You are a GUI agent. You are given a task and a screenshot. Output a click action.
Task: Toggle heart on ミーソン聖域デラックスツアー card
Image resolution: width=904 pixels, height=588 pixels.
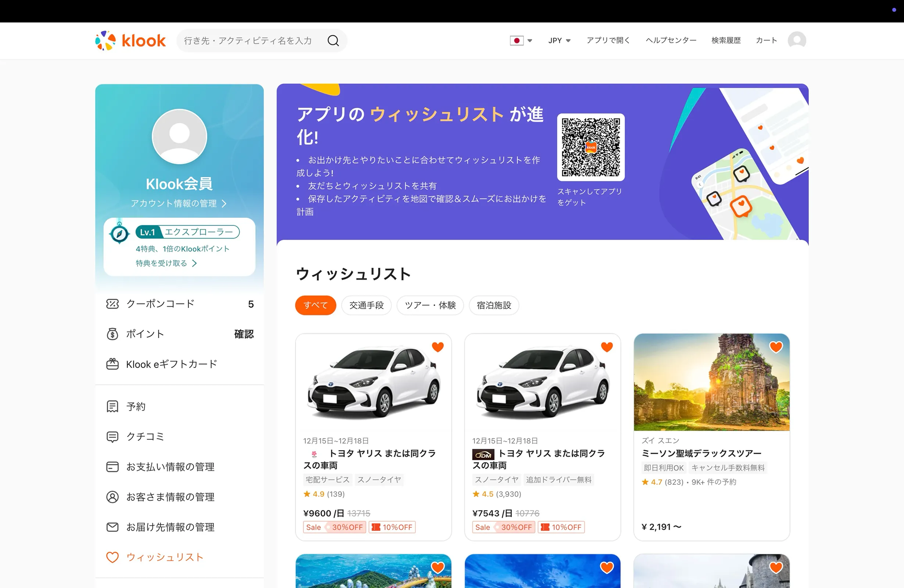(x=776, y=347)
